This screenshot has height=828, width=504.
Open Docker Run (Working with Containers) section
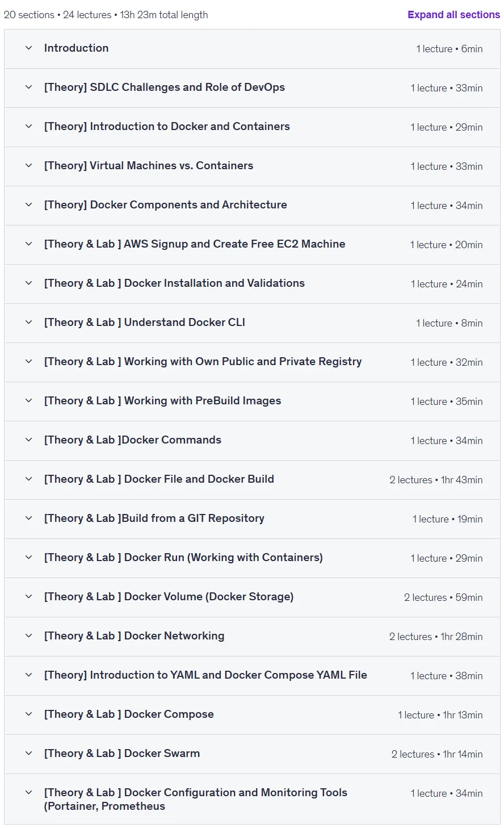click(x=252, y=558)
